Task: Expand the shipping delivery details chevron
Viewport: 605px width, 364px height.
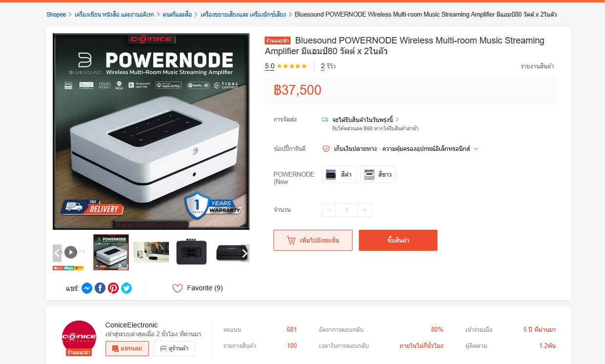Action: click(x=397, y=120)
